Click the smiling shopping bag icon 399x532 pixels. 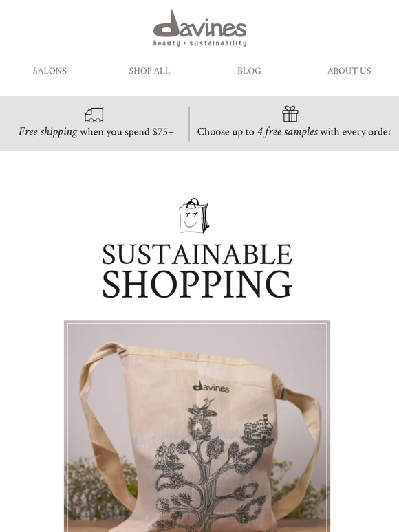coord(194,216)
